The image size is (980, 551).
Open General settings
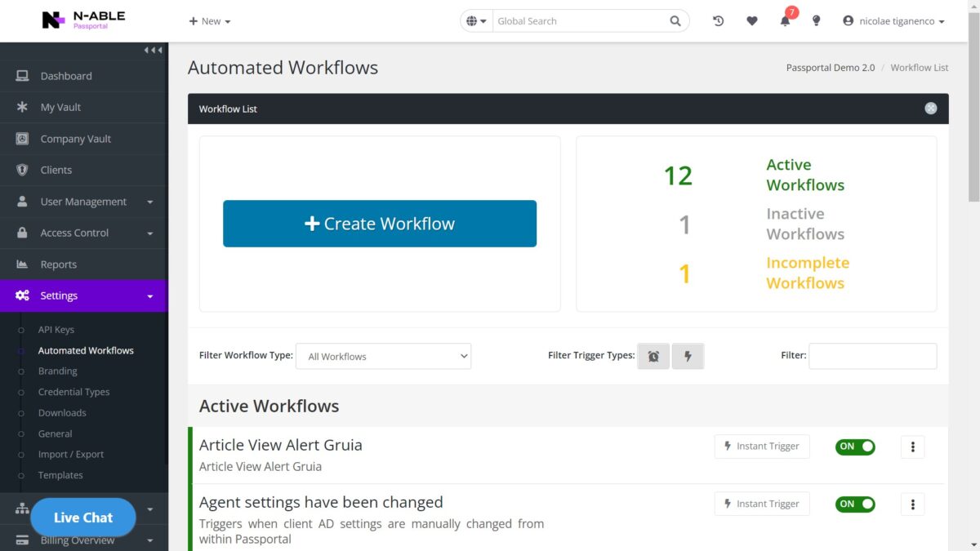(55, 433)
